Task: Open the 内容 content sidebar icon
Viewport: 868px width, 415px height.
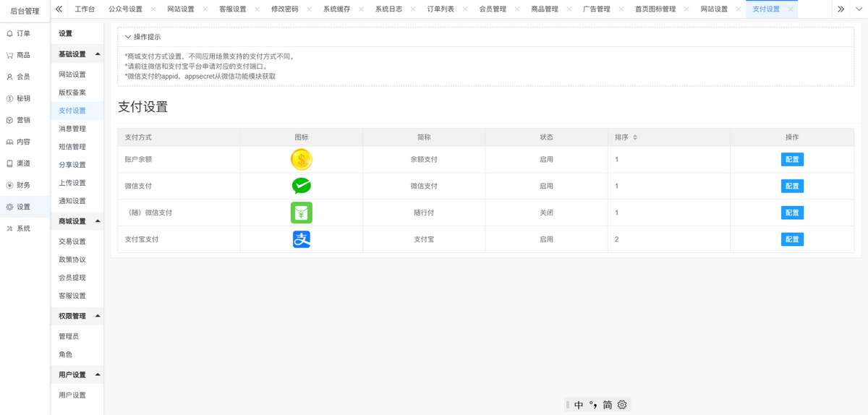Action: coord(9,142)
